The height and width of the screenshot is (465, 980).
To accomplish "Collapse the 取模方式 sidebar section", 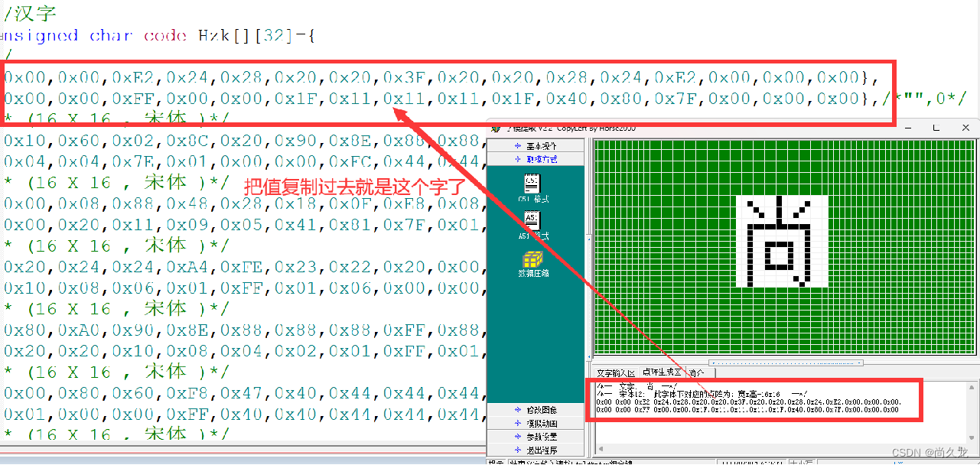I will [536, 159].
